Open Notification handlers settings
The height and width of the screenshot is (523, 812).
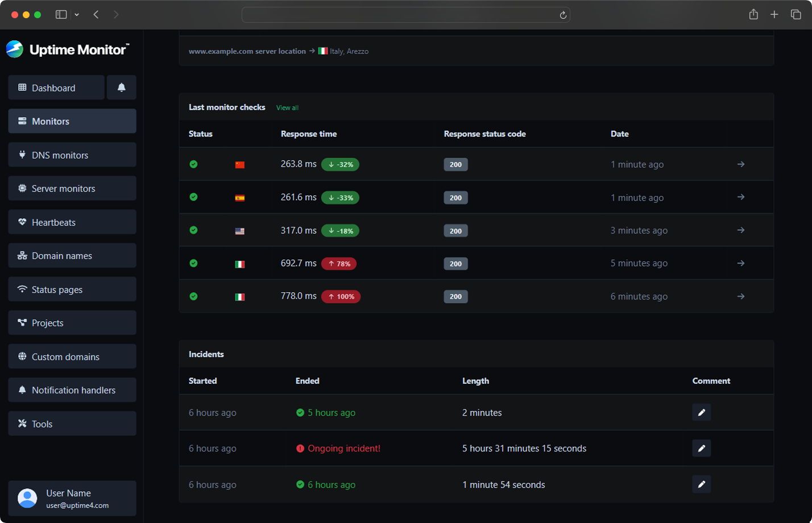point(72,390)
